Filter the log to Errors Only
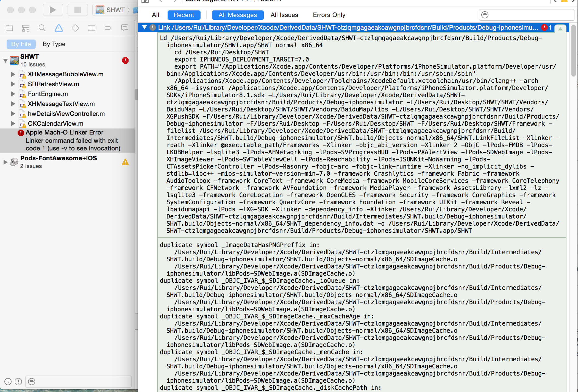Screen dimensions: 578x392 click(x=329, y=15)
